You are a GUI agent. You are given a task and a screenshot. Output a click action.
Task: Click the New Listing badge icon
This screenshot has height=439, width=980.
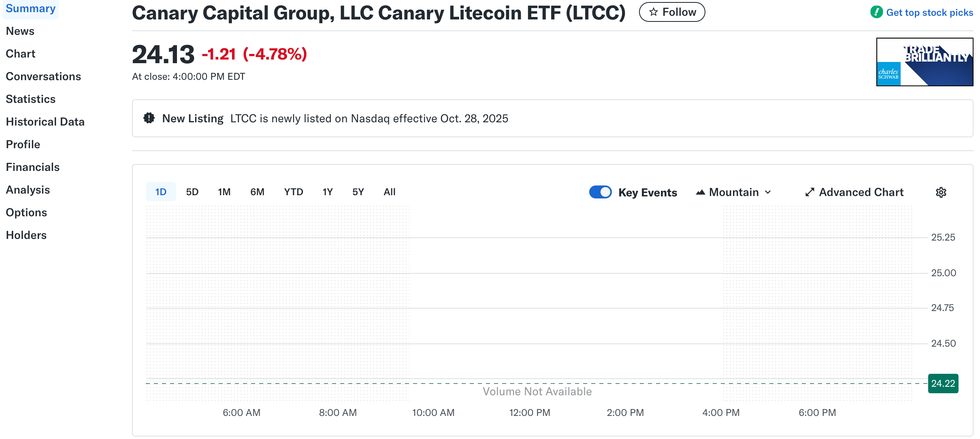pos(149,118)
